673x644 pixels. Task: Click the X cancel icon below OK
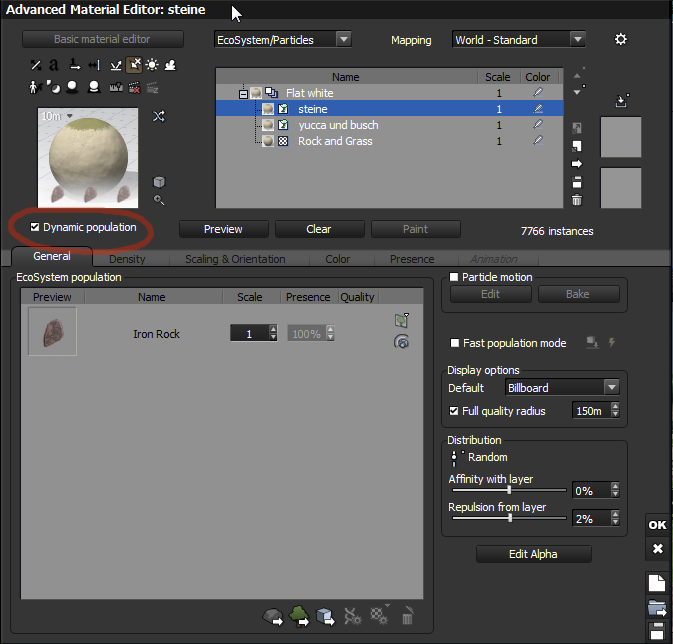coord(658,548)
